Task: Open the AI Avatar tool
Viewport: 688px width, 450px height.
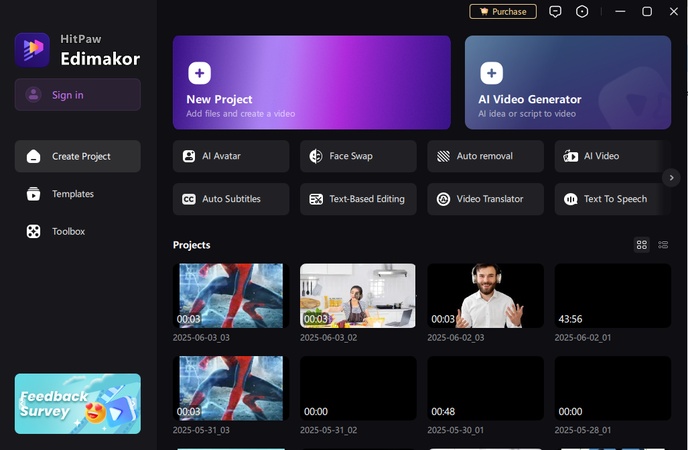Action: (x=230, y=156)
